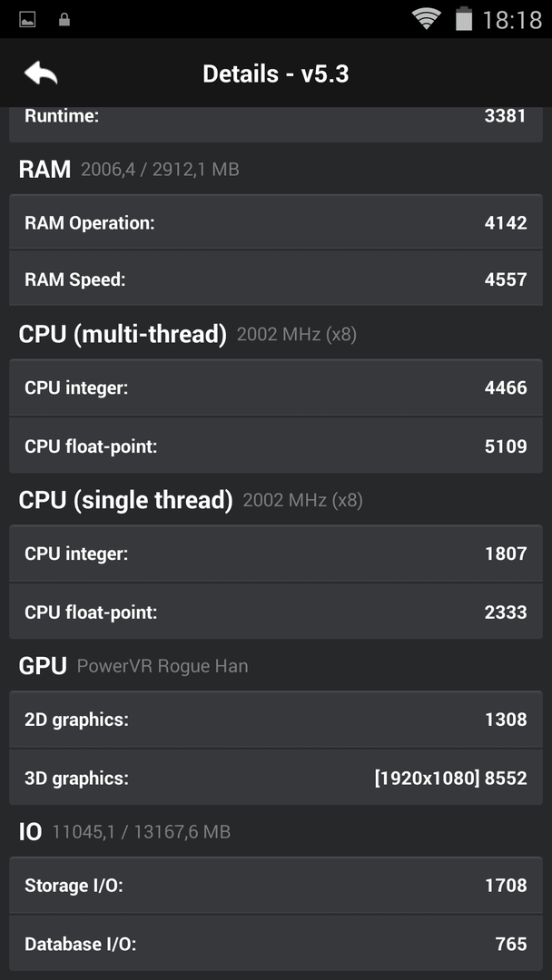Tap the Details - v5.3 title
This screenshot has height=980, width=552.
tap(276, 73)
